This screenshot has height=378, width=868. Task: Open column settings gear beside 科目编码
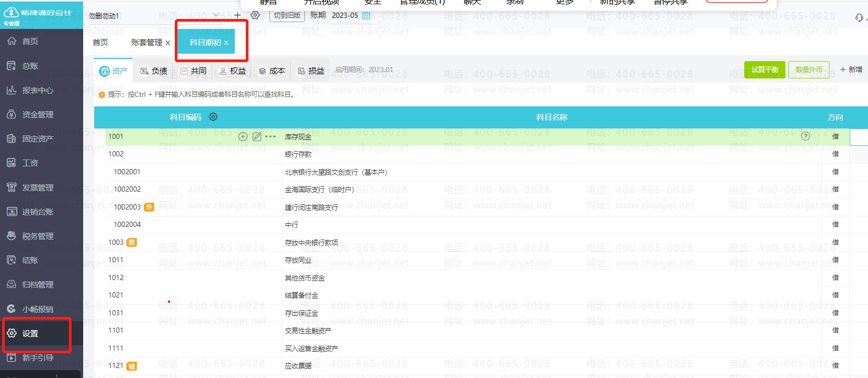pos(213,117)
